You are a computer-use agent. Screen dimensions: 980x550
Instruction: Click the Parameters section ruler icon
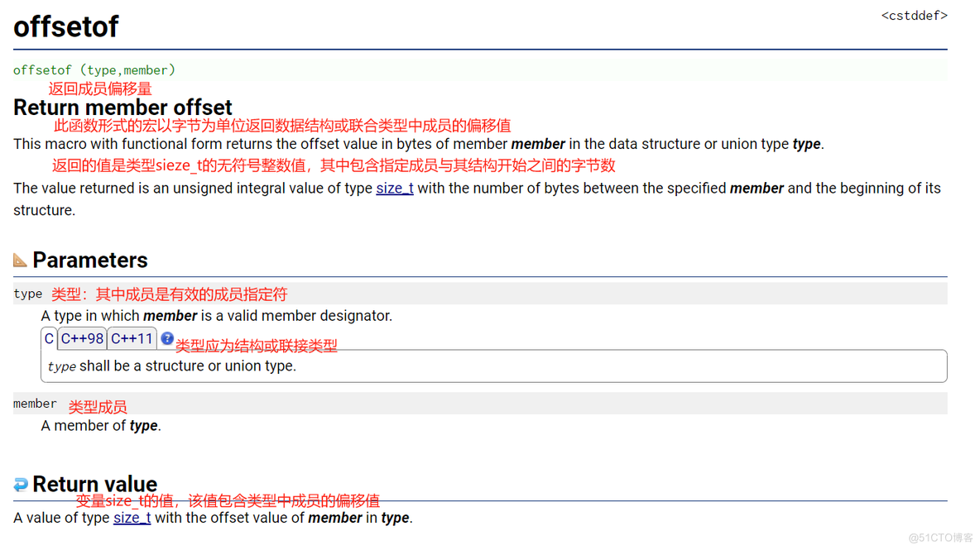pyautogui.click(x=20, y=260)
